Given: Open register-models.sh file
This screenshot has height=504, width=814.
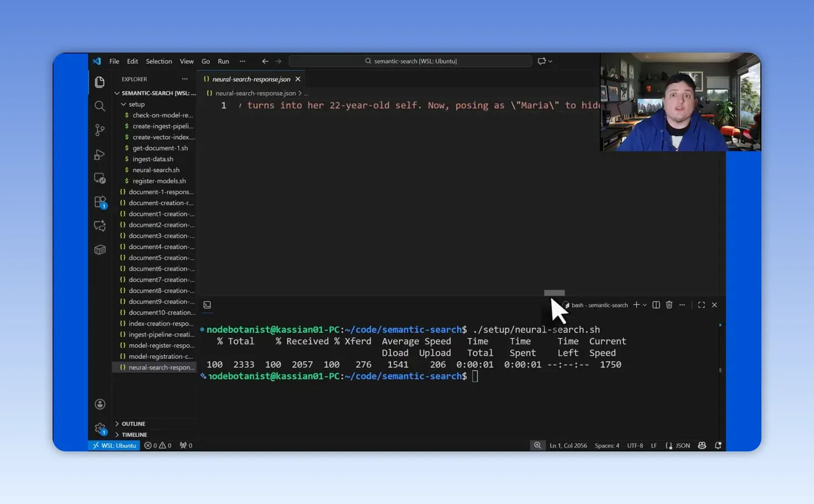Looking at the screenshot, I should click(x=159, y=181).
